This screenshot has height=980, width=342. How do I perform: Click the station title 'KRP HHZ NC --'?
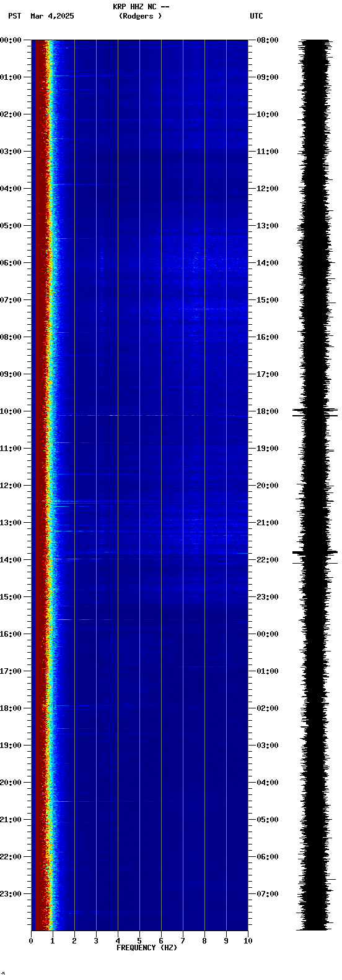point(141,7)
